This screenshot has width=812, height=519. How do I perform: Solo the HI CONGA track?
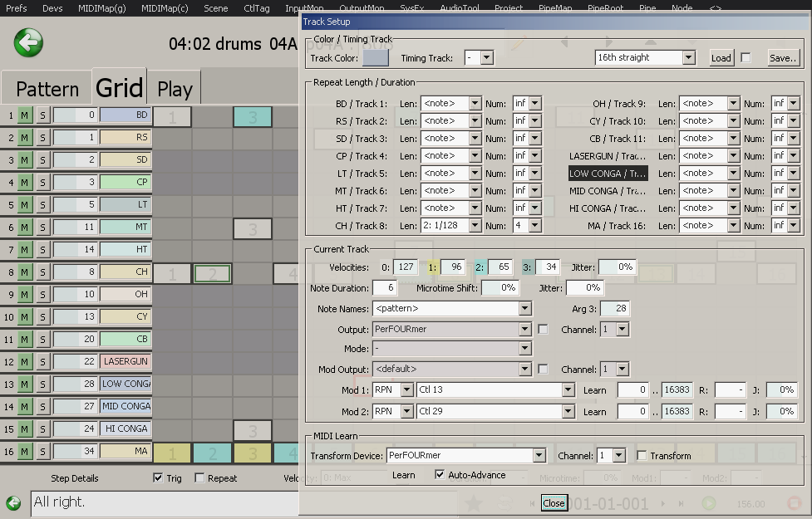[x=42, y=429]
